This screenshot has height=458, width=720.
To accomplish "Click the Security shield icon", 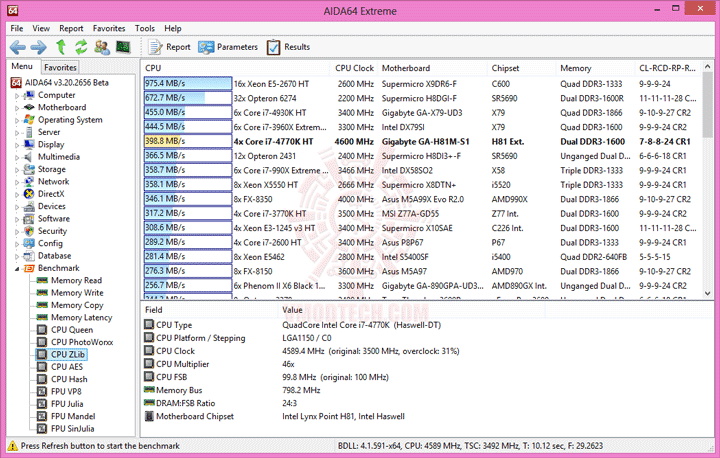I will coord(29,231).
